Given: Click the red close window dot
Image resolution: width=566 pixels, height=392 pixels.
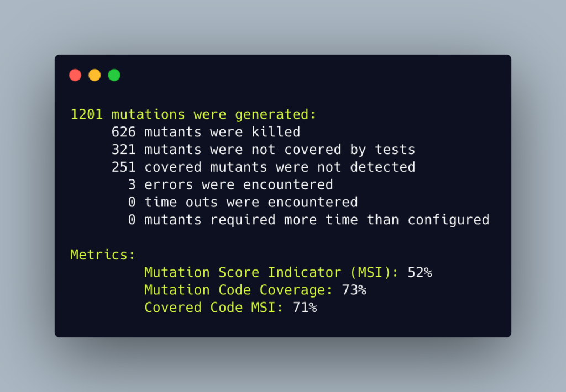Looking at the screenshot, I should coord(75,75).
